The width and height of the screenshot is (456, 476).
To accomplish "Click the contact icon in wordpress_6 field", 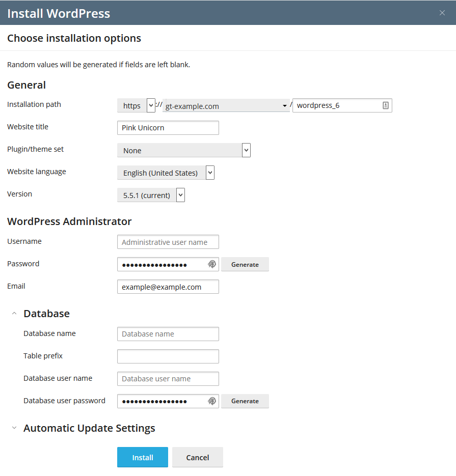I will pos(386,105).
